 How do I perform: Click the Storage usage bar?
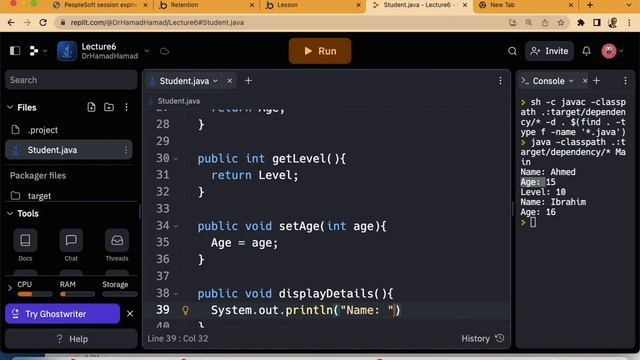pos(120,294)
